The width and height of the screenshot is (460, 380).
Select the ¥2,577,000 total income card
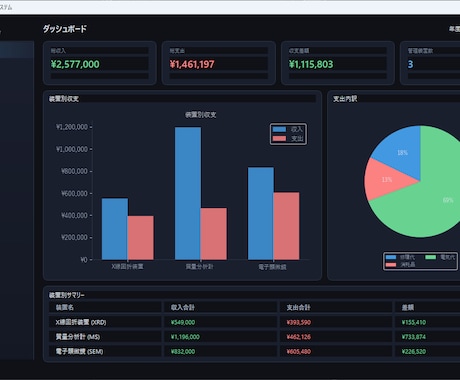point(100,63)
